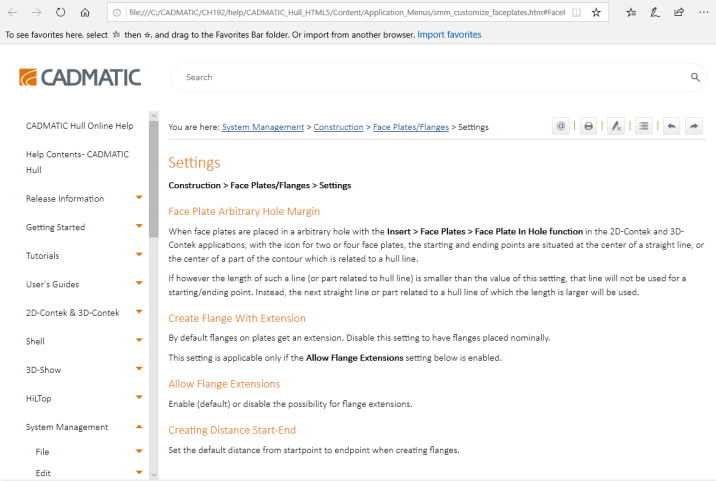Collapse the System Management section
The width and height of the screenshot is (716, 481).
pyautogui.click(x=139, y=427)
